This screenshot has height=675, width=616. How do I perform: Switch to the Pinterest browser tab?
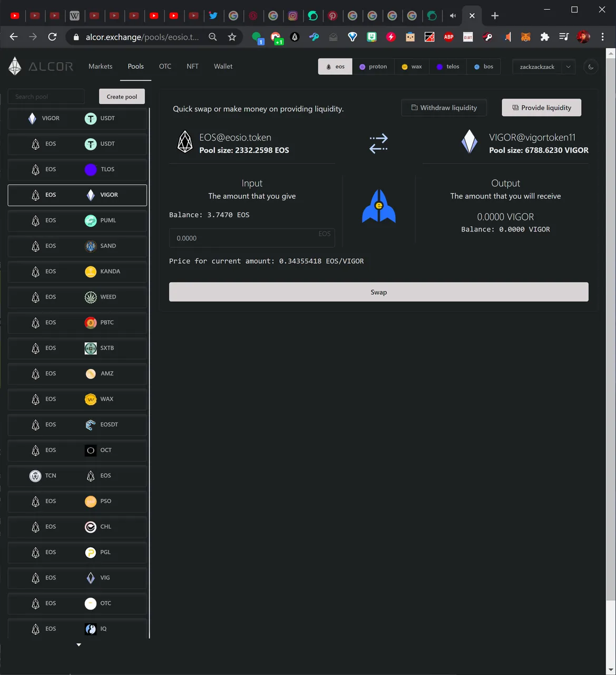333,16
